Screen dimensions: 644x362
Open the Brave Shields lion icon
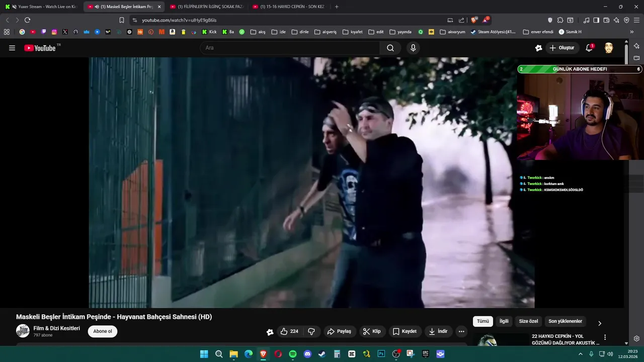click(x=474, y=20)
